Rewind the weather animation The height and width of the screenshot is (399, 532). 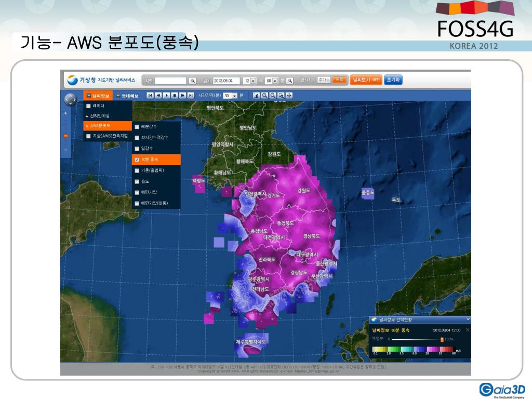point(158,96)
